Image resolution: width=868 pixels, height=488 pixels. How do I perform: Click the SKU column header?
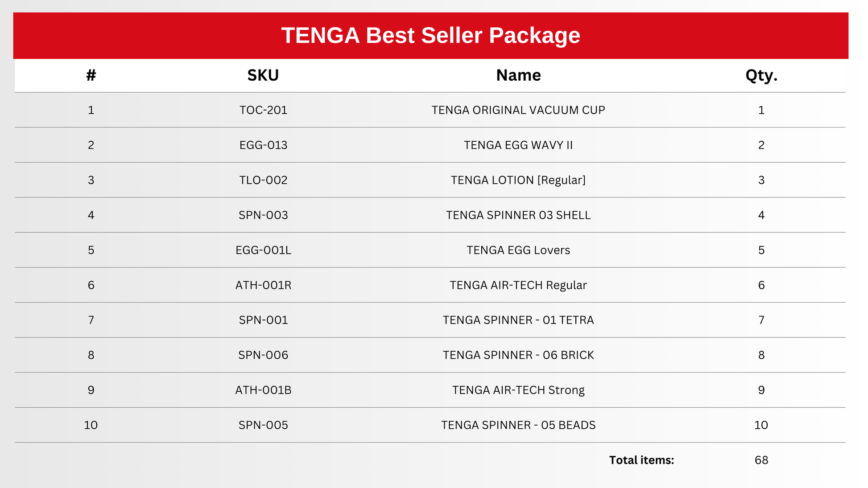263,75
